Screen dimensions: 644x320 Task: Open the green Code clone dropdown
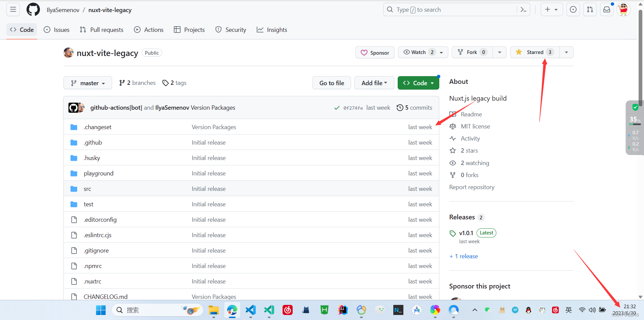[418, 83]
